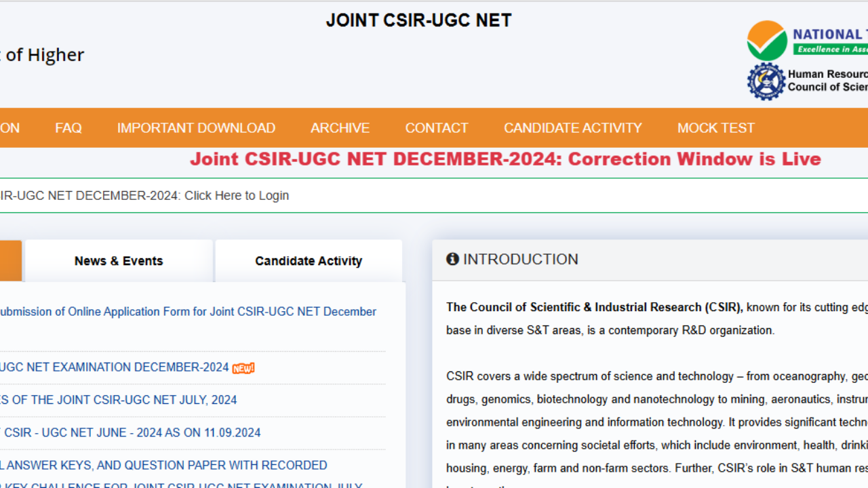Open the MOCK TEST section
Screen dimensions: 868x488
click(x=716, y=127)
